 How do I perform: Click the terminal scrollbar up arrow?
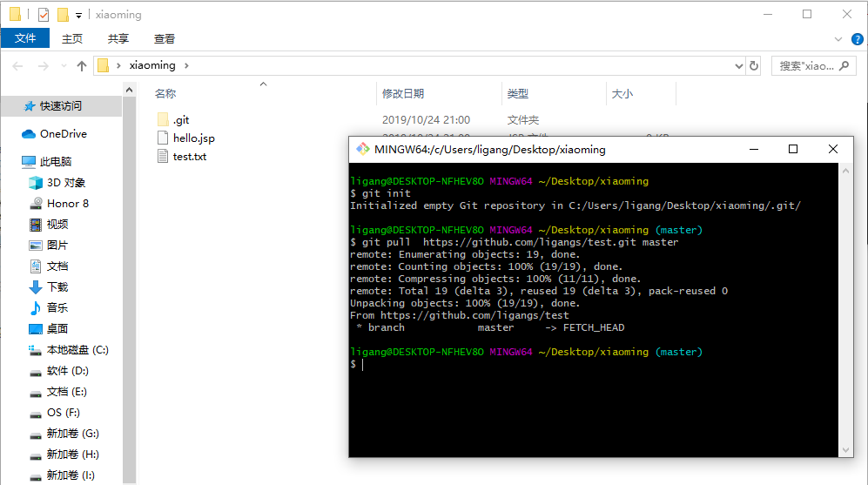(845, 171)
